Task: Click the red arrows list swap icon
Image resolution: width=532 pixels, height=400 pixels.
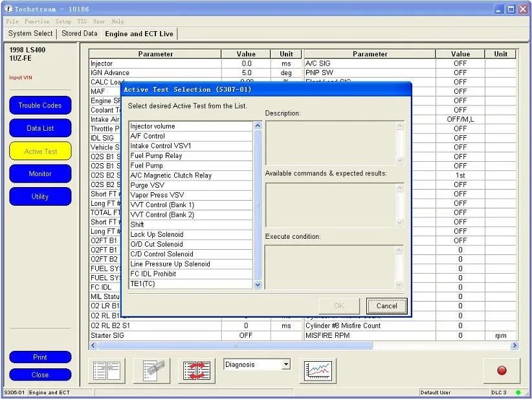Action: (197, 370)
